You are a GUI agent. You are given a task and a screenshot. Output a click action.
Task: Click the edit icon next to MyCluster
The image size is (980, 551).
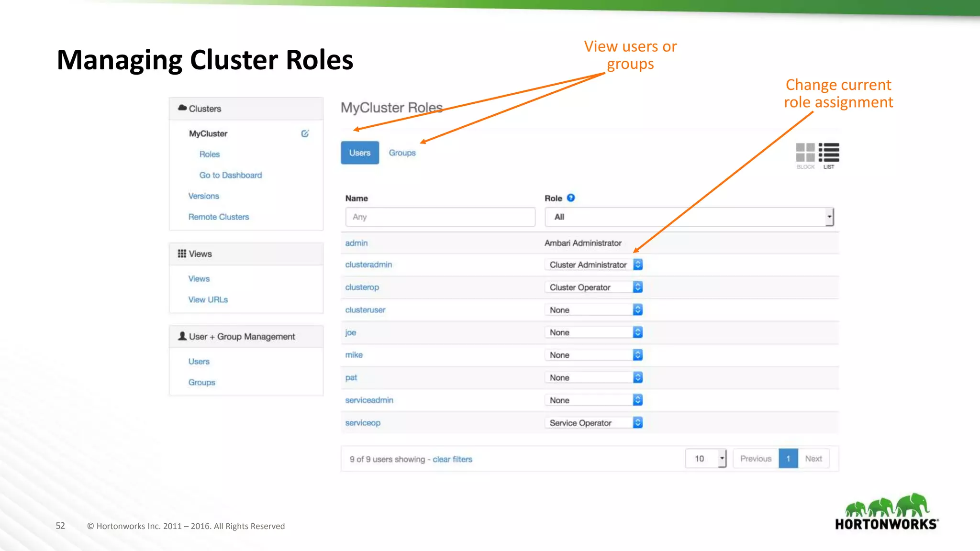point(305,133)
